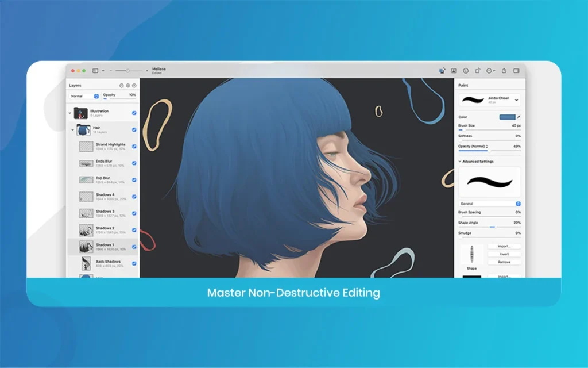
Task: Open the Opacity (Normal) blend mode stepper
Action: [487, 147]
